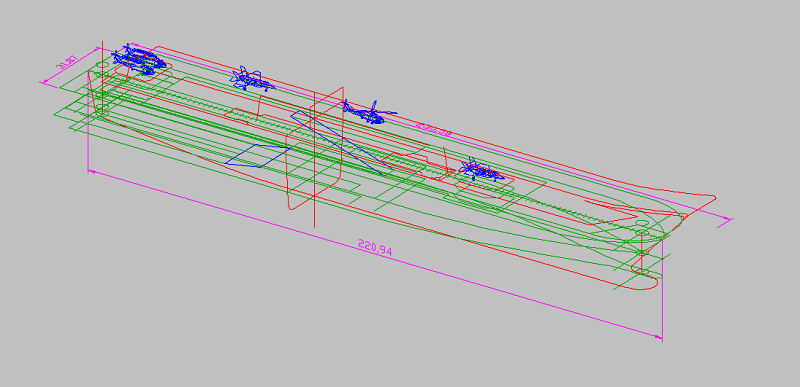
Task: Pick the blue jet aircraft on forward deck
Action: 251,79
